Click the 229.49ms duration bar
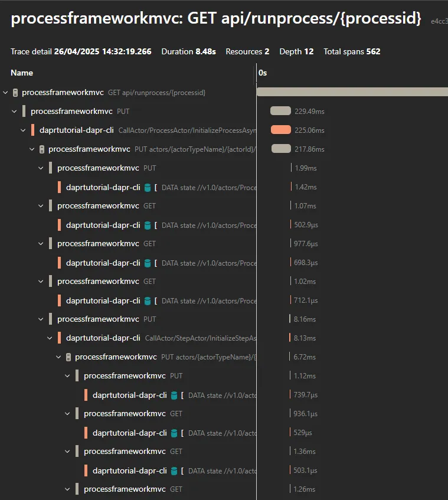448x500 pixels. pyautogui.click(x=280, y=111)
